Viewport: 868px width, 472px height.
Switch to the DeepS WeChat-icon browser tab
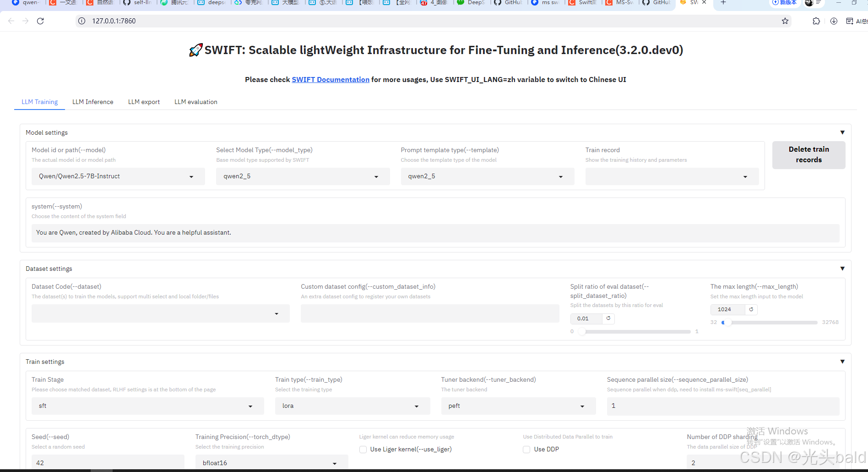click(472, 2)
